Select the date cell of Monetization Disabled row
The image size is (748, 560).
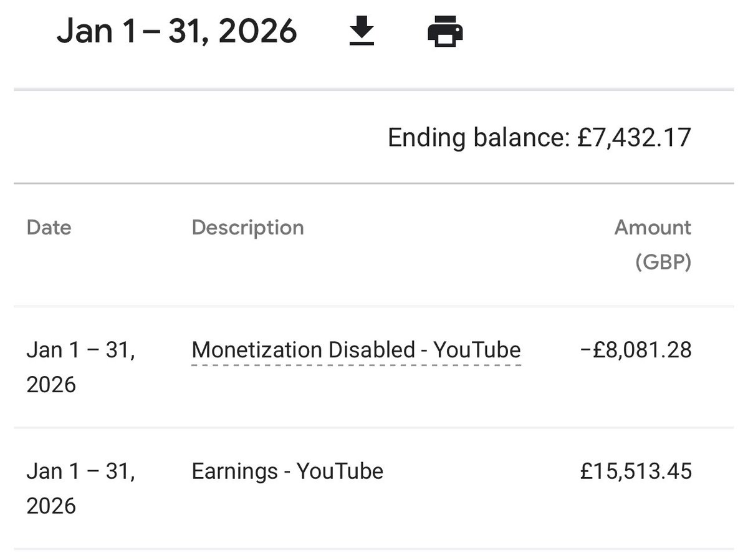pyautogui.click(x=81, y=367)
